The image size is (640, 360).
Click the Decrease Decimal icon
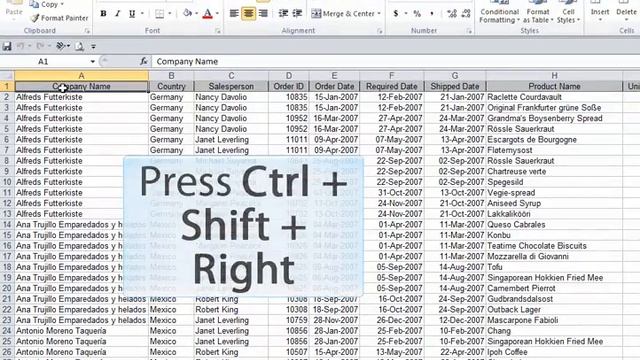tap(466, 13)
